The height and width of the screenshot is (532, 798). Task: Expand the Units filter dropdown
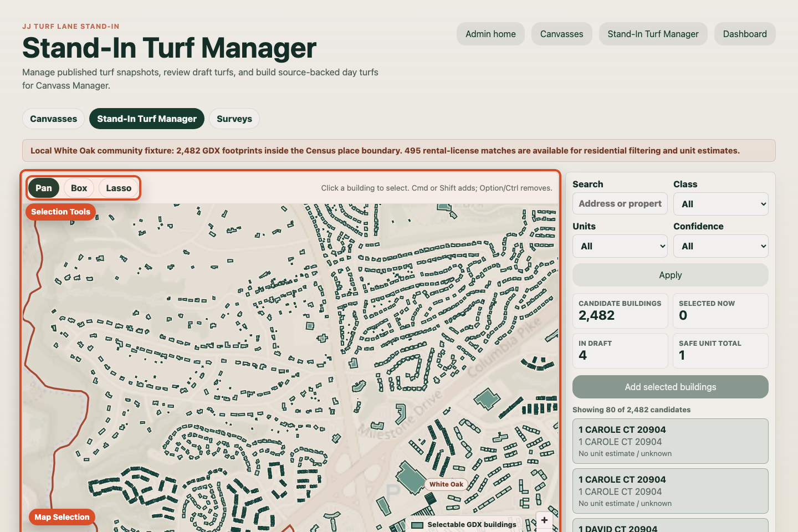coord(620,246)
